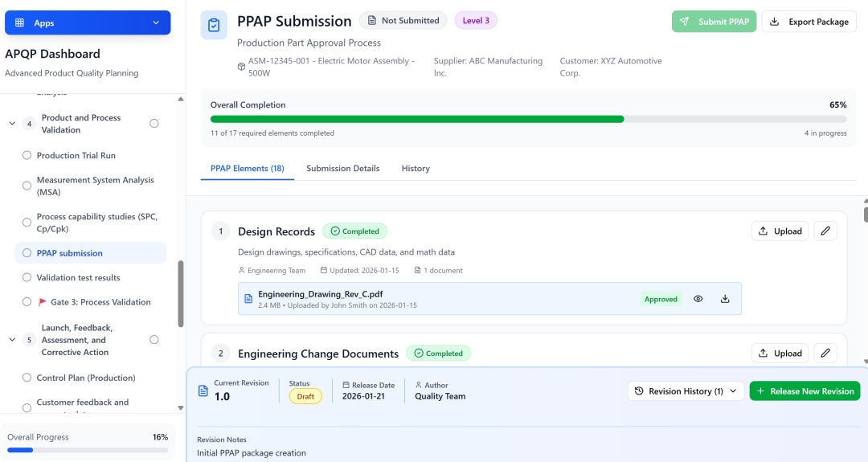The height and width of the screenshot is (462, 868).
Task: Open Validation test results
Action: (78, 277)
